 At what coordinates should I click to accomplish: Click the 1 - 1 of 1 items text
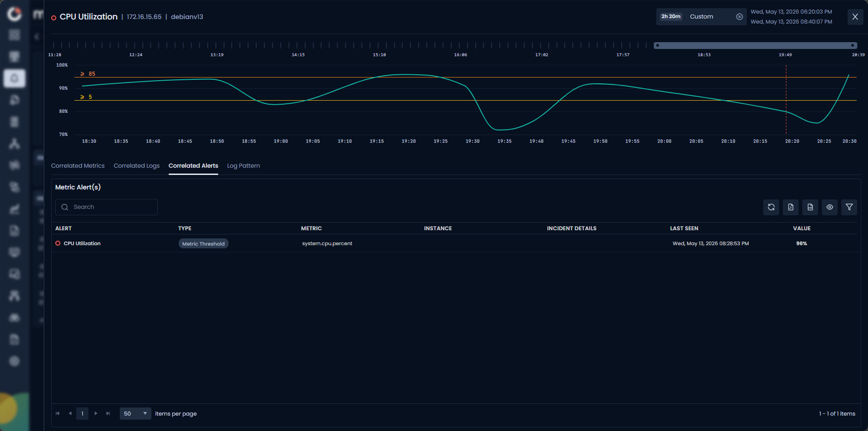click(837, 414)
